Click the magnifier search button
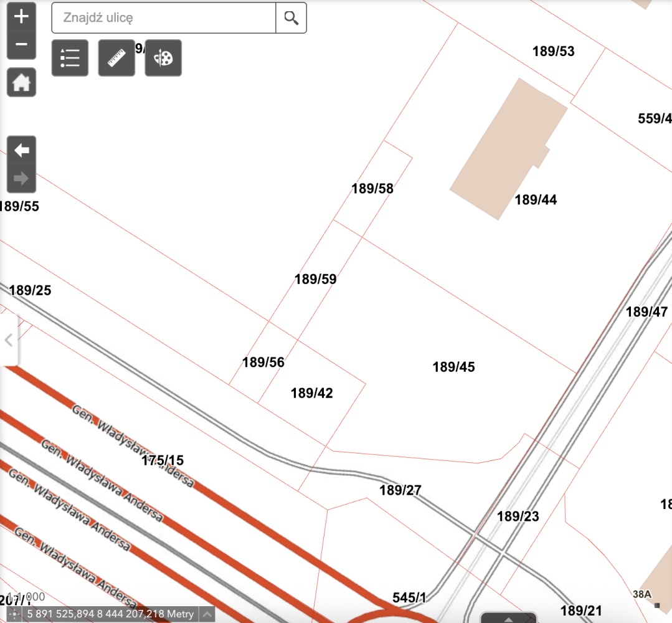This screenshot has width=672, height=623. coord(291,18)
